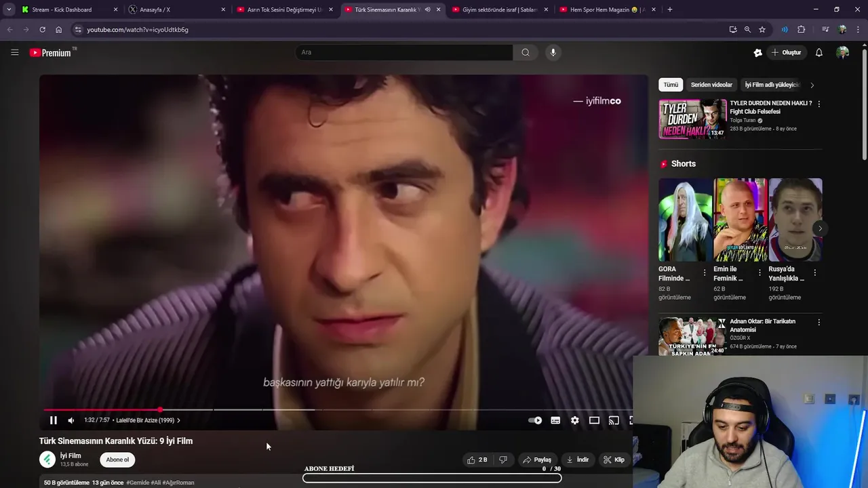This screenshot has height=488, width=868.
Task: Switch to the Stream - Kick Dashboard tab
Action: (x=69, y=9)
